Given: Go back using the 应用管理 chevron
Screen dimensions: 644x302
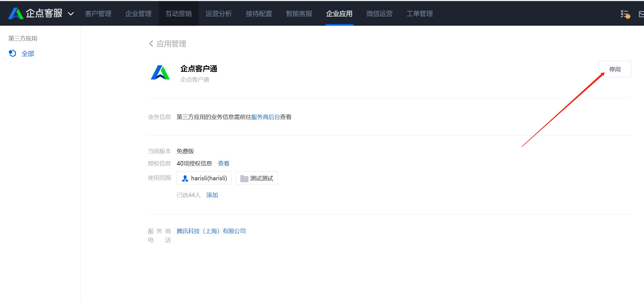Looking at the screenshot, I should [151, 43].
